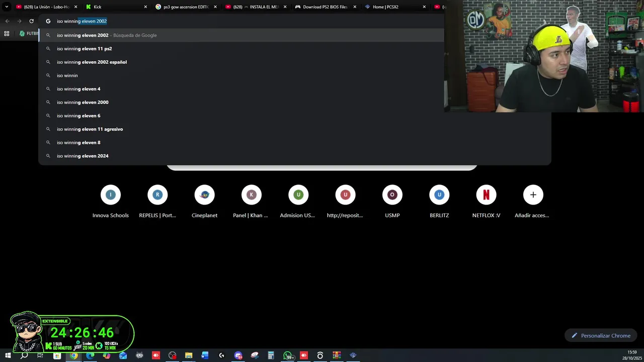This screenshot has height=362, width=644.
Task: Open Task View from the taskbar
Action: tap(40, 355)
